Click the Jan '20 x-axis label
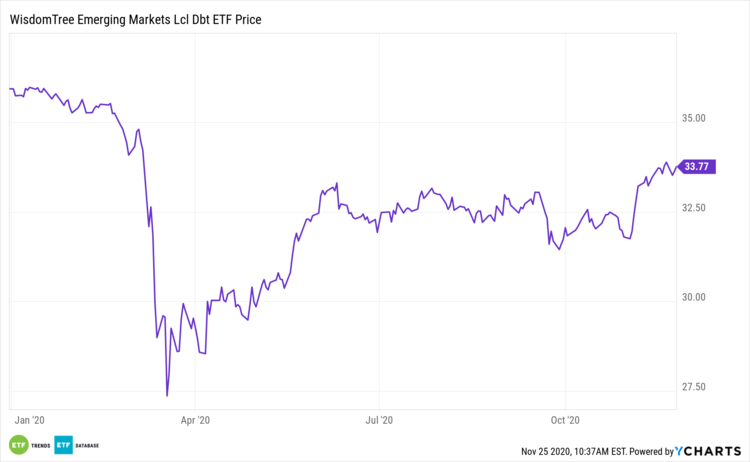The height and width of the screenshot is (462, 750). [31, 421]
